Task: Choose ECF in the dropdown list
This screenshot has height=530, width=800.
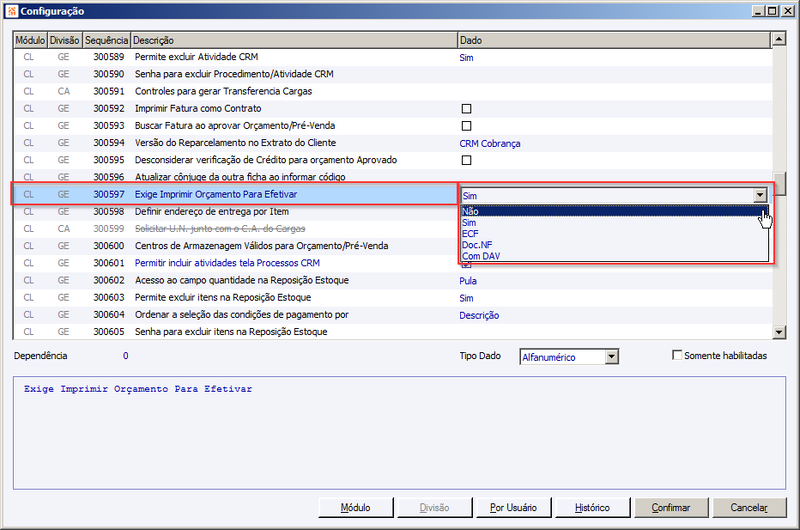Action: pyautogui.click(x=614, y=234)
